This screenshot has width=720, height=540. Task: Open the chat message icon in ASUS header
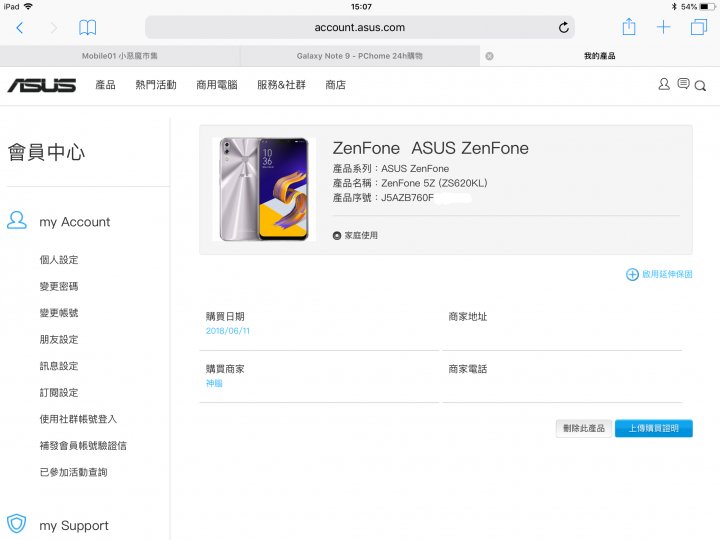(683, 84)
